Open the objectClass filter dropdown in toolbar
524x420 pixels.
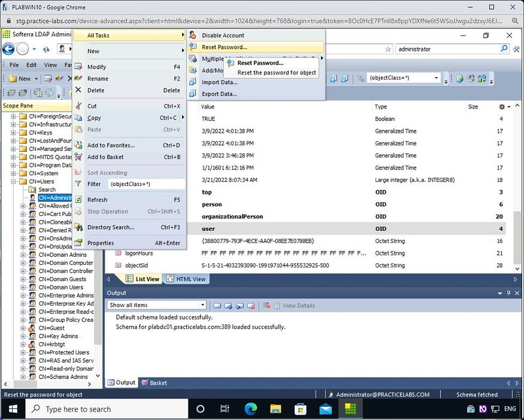click(x=436, y=78)
